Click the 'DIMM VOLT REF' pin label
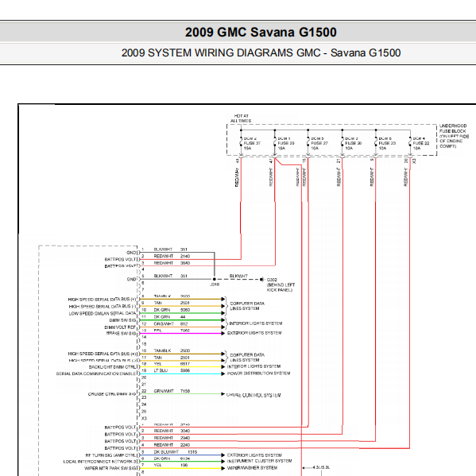Image resolution: width=476 pixels, height=476 pixels. [x=120, y=327]
